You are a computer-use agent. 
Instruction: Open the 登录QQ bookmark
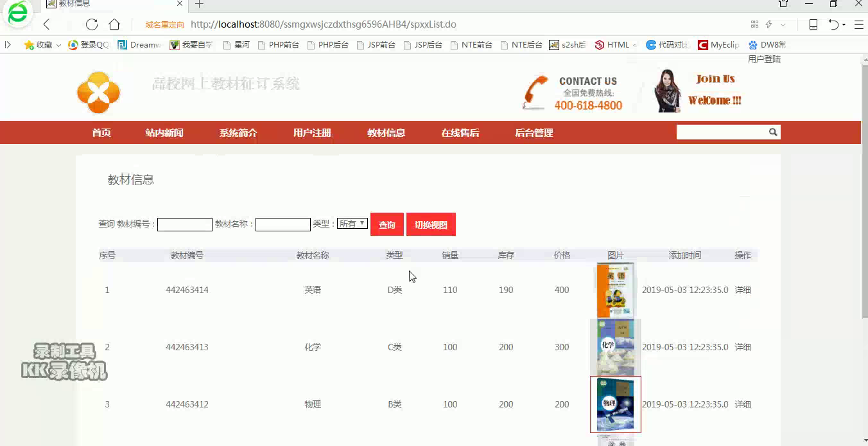coord(89,45)
